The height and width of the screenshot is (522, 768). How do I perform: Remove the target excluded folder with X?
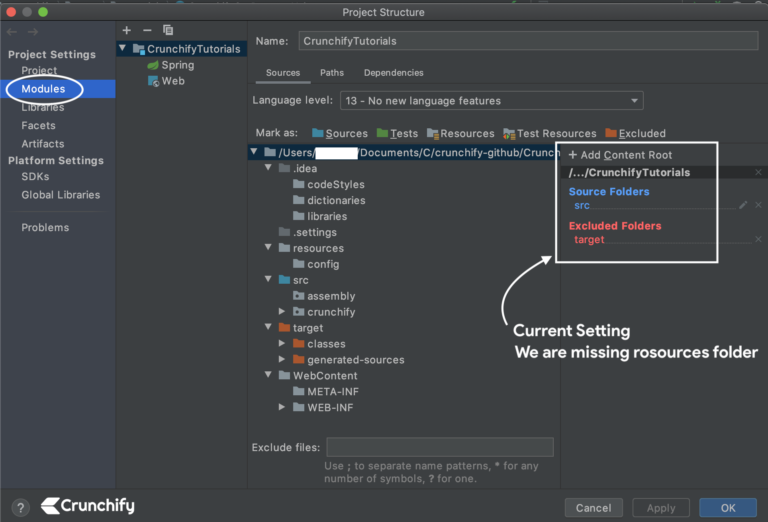[758, 240]
